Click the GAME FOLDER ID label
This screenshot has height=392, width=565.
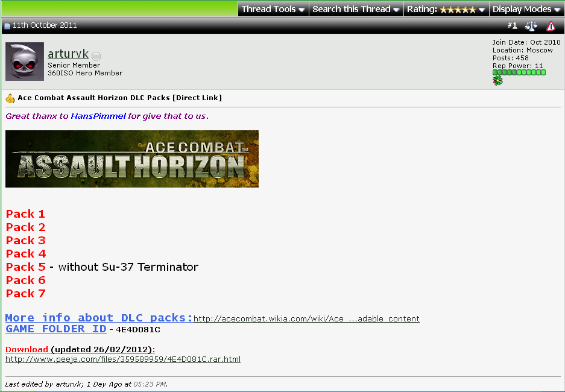point(56,329)
